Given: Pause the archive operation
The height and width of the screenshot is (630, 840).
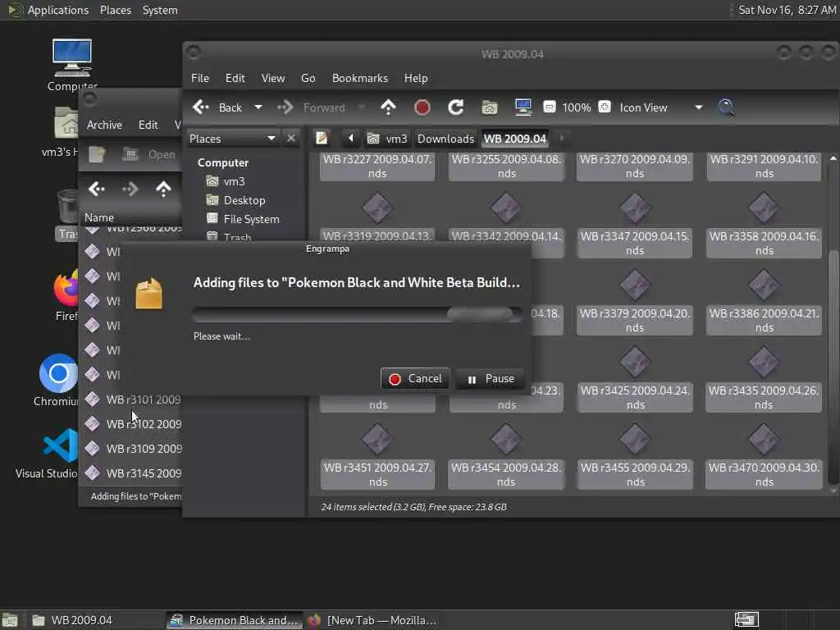Looking at the screenshot, I should 490,379.
